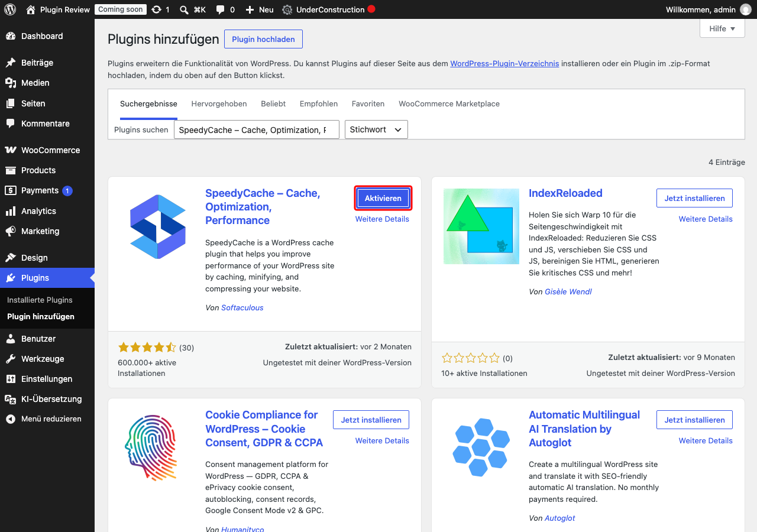Image resolution: width=757 pixels, height=532 pixels.
Task: Open KI-Übersetzung in sidebar
Action: click(x=47, y=399)
